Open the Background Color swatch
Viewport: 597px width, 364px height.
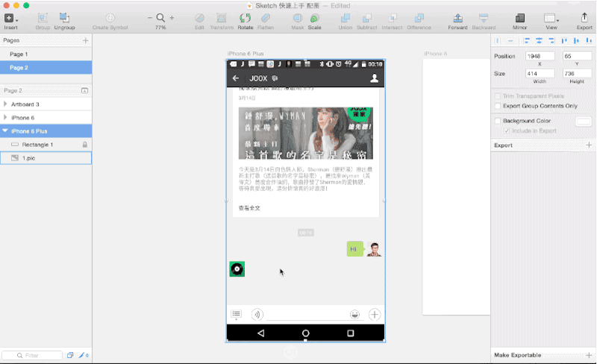584,122
